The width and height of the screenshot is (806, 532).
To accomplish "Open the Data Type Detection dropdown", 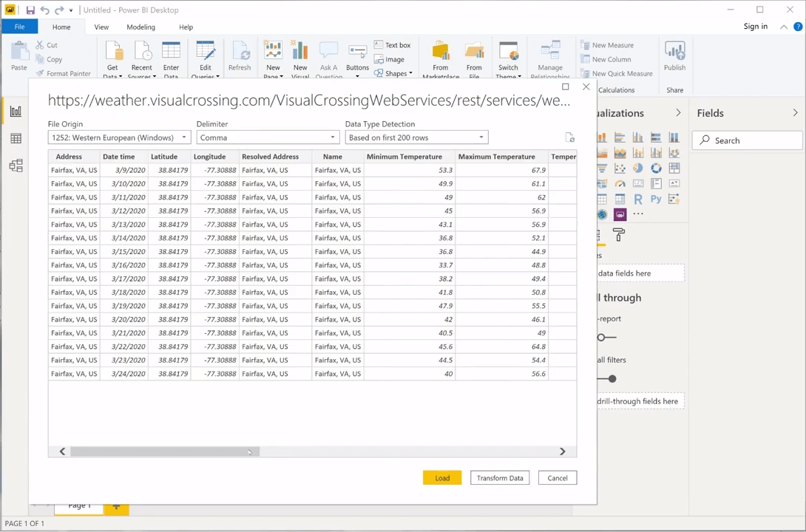I will click(416, 137).
